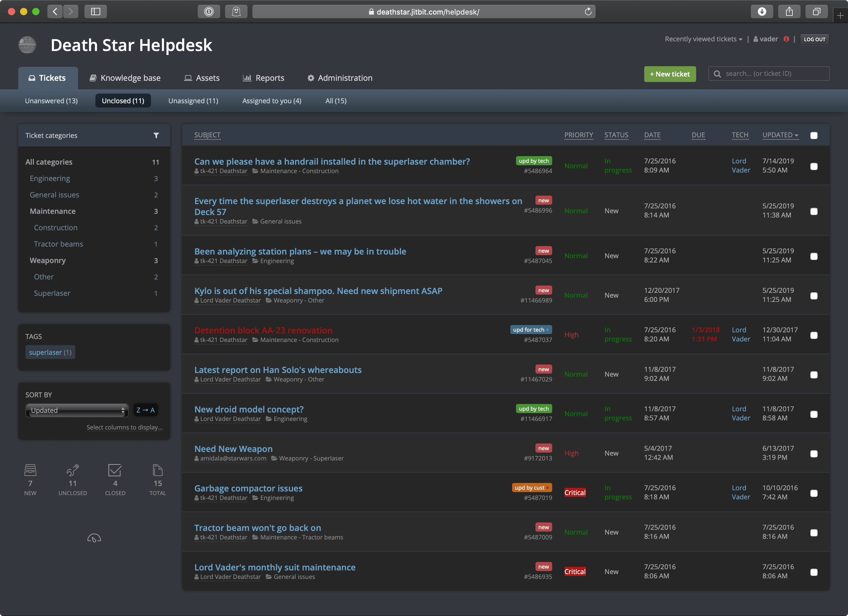Image resolution: width=848 pixels, height=616 pixels.
Task: Open the Assigned to you tab
Action: (272, 101)
